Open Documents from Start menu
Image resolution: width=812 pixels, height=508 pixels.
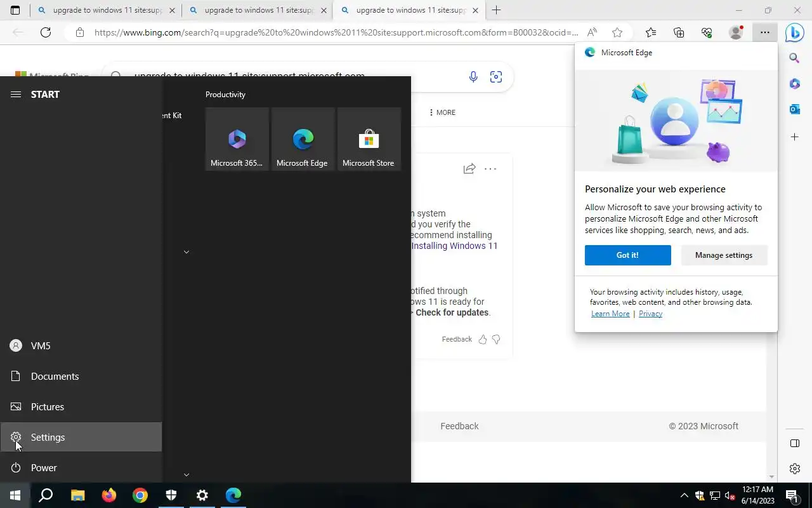pyautogui.click(x=81, y=376)
